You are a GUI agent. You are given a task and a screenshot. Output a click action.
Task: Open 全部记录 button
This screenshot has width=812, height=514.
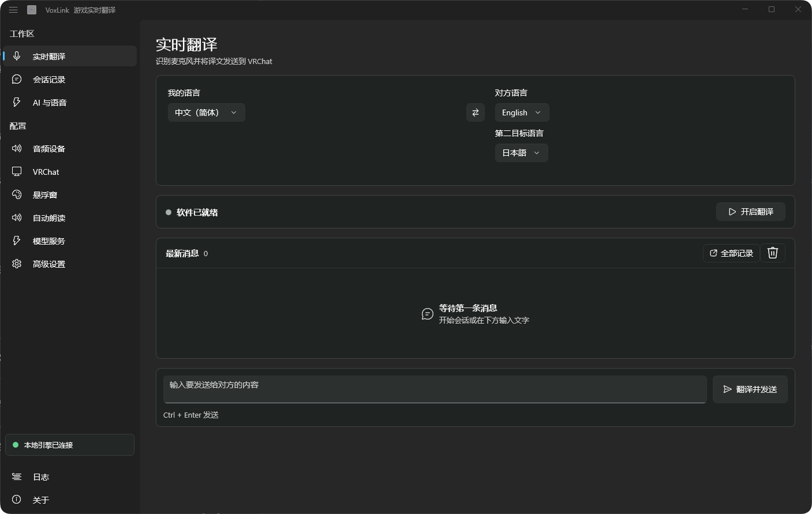pyautogui.click(x=731, y=253)
